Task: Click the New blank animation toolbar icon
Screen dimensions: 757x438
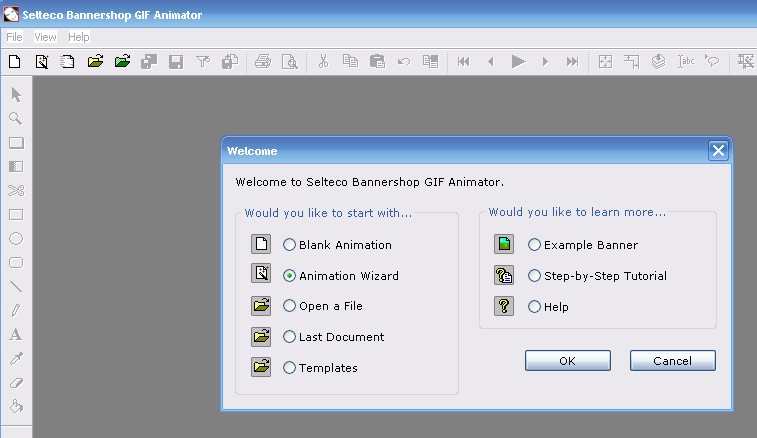Action: [x=14, y=62]
